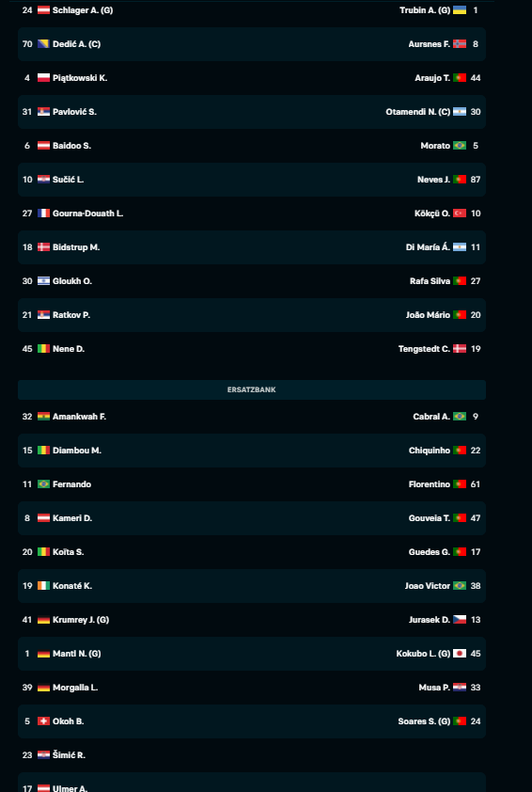The height and width of the screenshot is (792, 532).
Task: Click the Turkish flag beside Kökçü O.
Action: [x=460, y=214]
